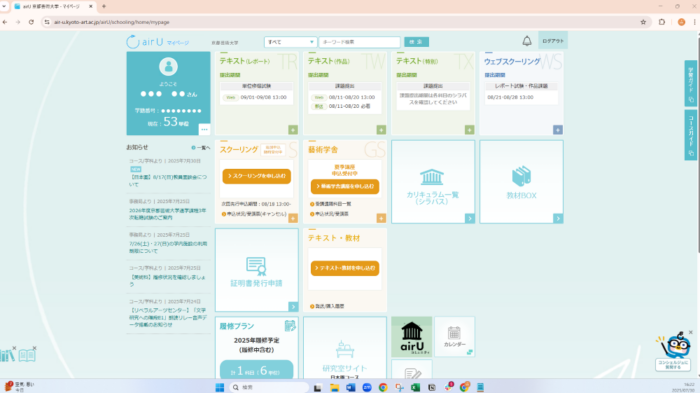The height and width of the screenshot is (393, 700).
Task: Open the カリキュラム一覧 syllabus tile
Action: pyautogui.click(x=433, y=182)
